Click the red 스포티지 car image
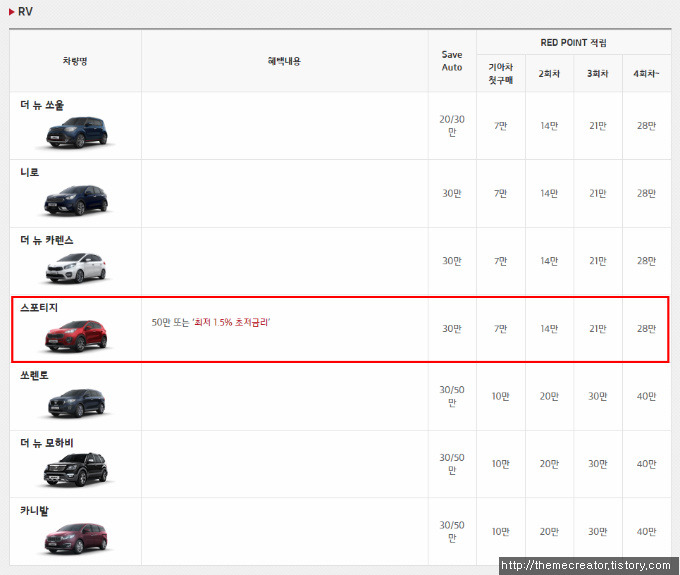This screenshot has height=575, width=680. (x=76, y=335)
